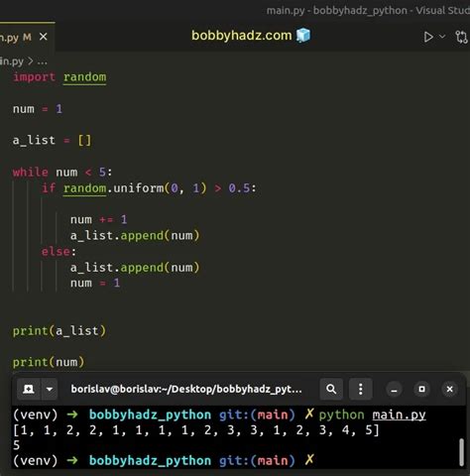
Task: Expand the terminal profile dropdown arrow
Action: click(x=50, y=389)
